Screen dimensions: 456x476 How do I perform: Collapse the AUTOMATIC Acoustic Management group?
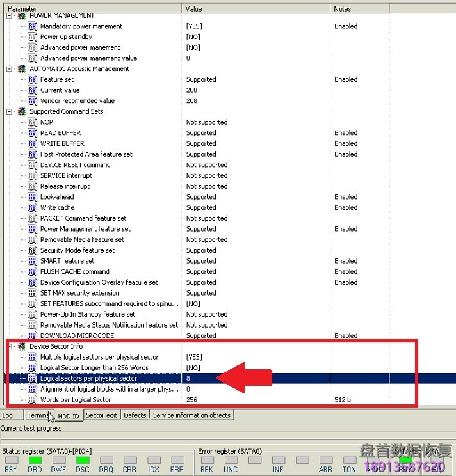click(10, 69)
